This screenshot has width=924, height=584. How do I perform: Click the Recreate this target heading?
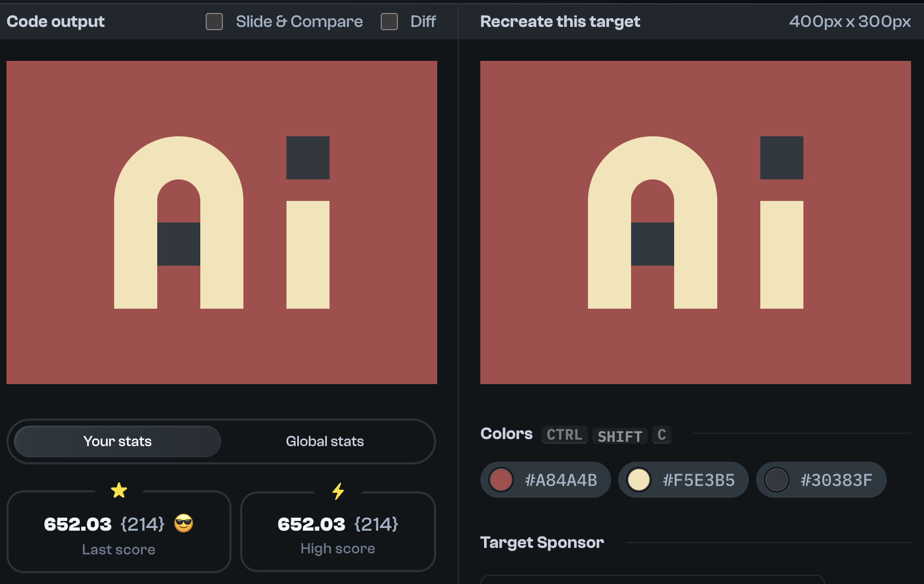560,22
